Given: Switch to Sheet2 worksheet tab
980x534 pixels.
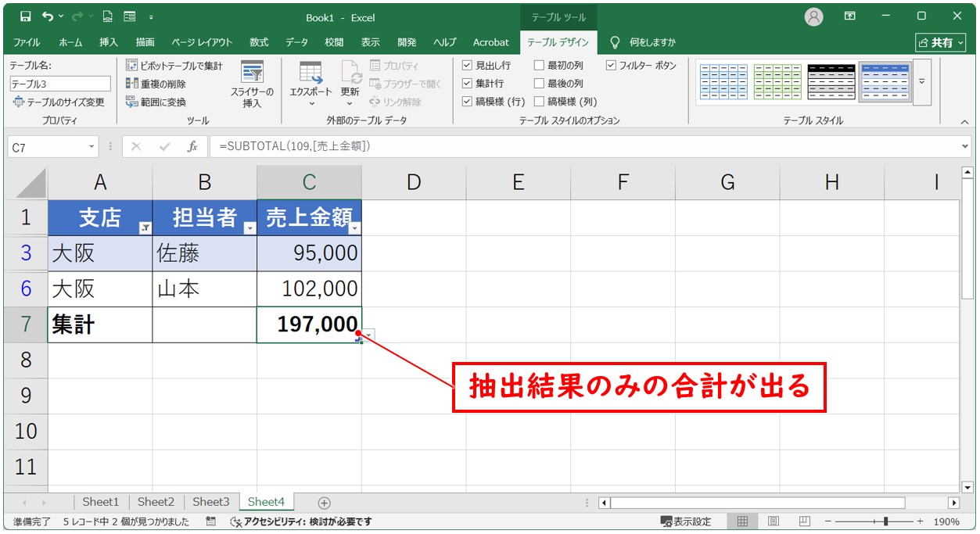Looking at the screenshot, I should pos(156,502).
